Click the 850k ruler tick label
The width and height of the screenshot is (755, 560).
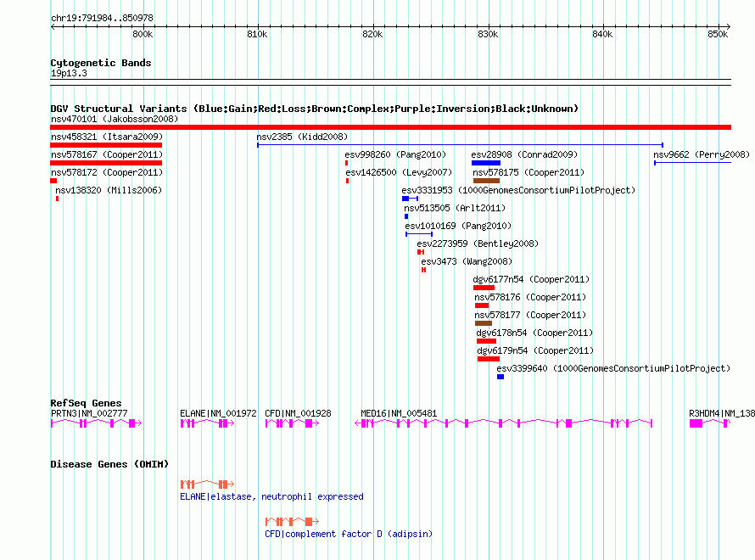click(718, 34)
